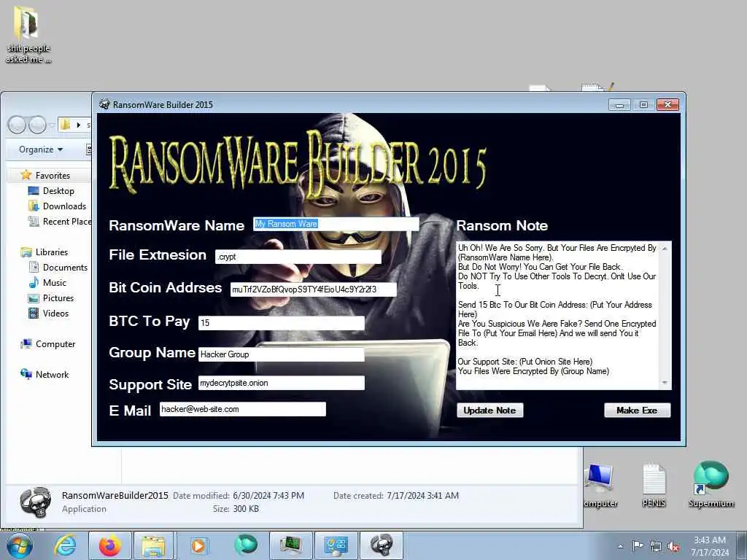Select the folder "shit people asked me ..." on desktop

pos(28,35)
